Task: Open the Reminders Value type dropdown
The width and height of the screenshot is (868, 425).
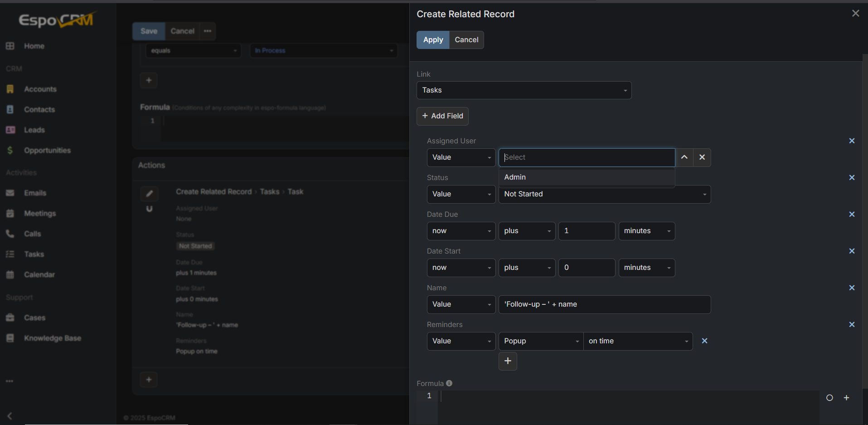Action: (461, 341)
